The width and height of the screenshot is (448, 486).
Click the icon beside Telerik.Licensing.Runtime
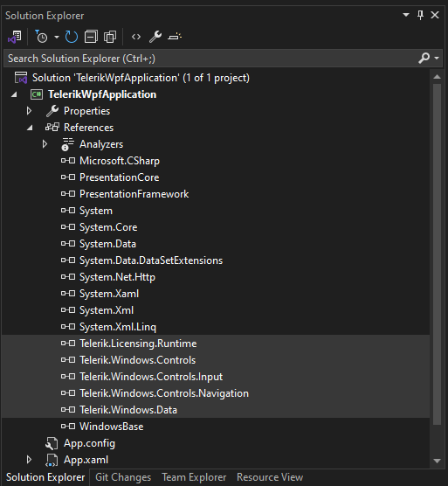[68, 344]
